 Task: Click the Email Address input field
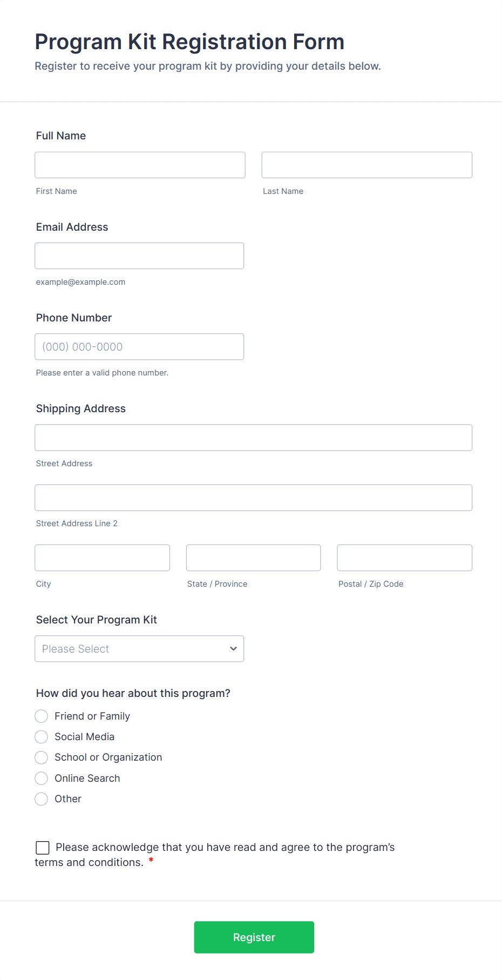(139, 256)
